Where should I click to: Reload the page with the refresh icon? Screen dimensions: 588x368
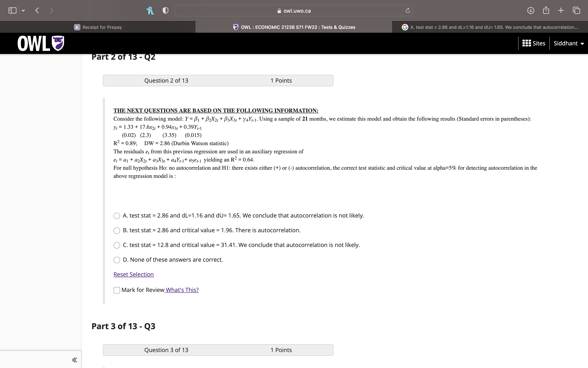(408, 10)
